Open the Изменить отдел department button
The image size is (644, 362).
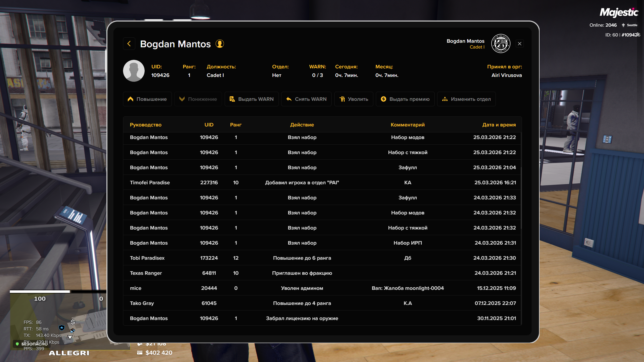point(466,99)
